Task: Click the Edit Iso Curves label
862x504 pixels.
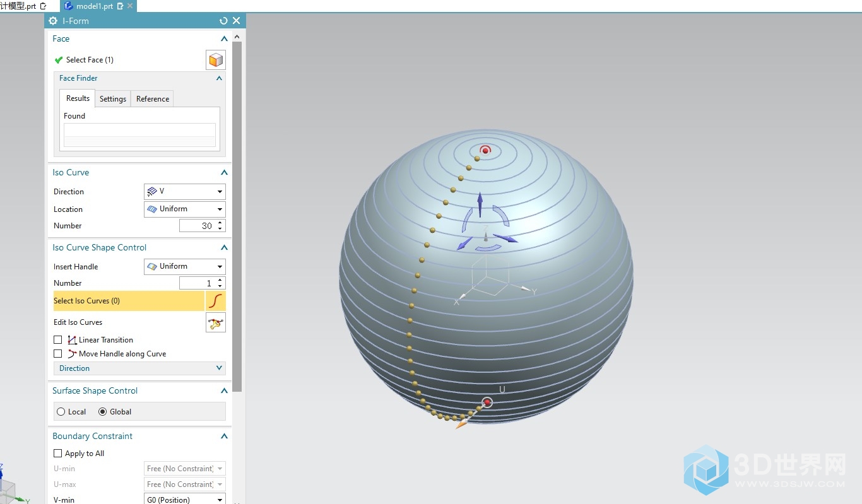Action: [x=78, y=322]
